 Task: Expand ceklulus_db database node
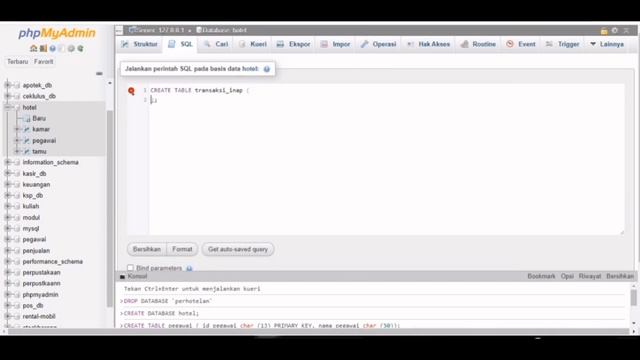coord(7,96)
